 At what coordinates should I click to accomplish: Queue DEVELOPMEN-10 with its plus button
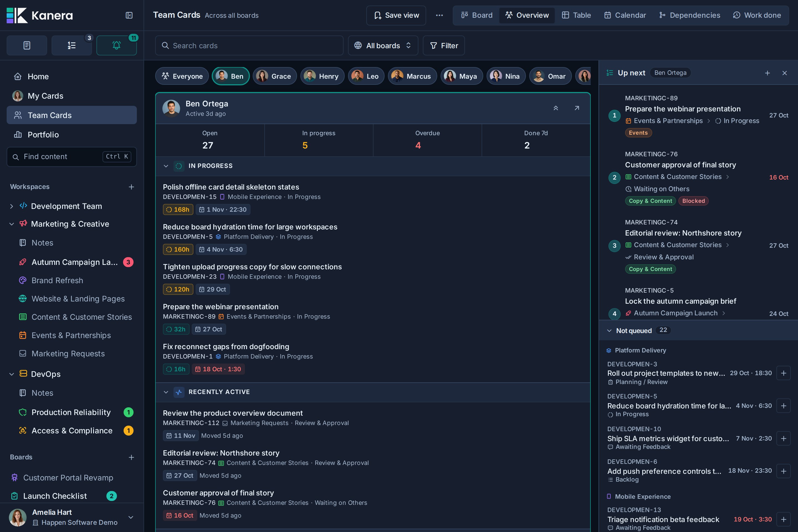783,438
